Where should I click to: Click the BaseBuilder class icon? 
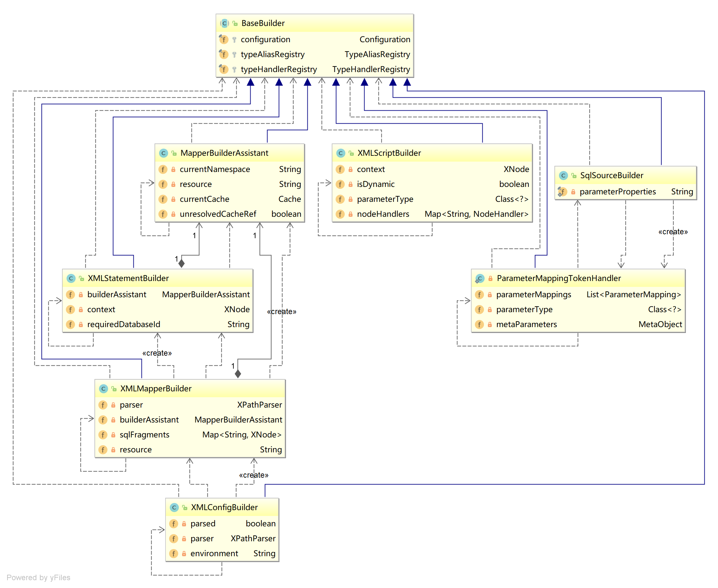pyautogui.click(x=224, y=23)
